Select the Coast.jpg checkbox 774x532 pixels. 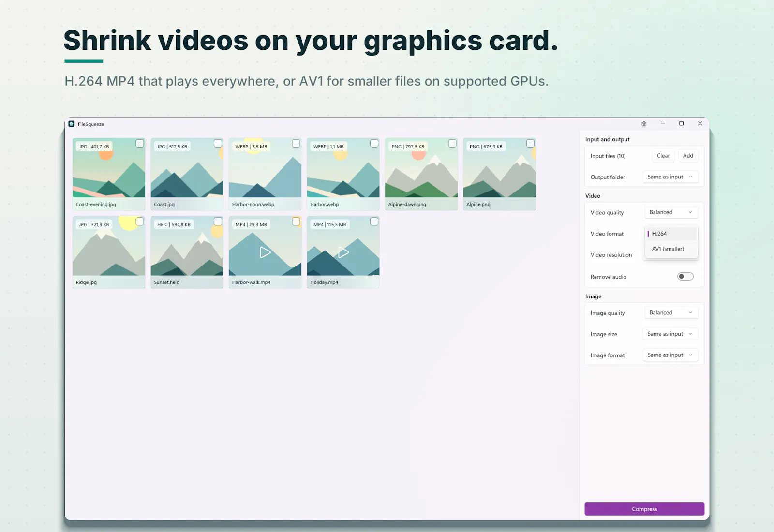[218, 143]
